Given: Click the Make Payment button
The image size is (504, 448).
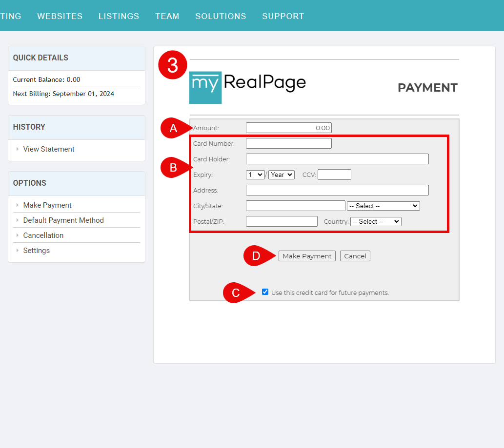Looking at the screenshot, I should (307, 256).
